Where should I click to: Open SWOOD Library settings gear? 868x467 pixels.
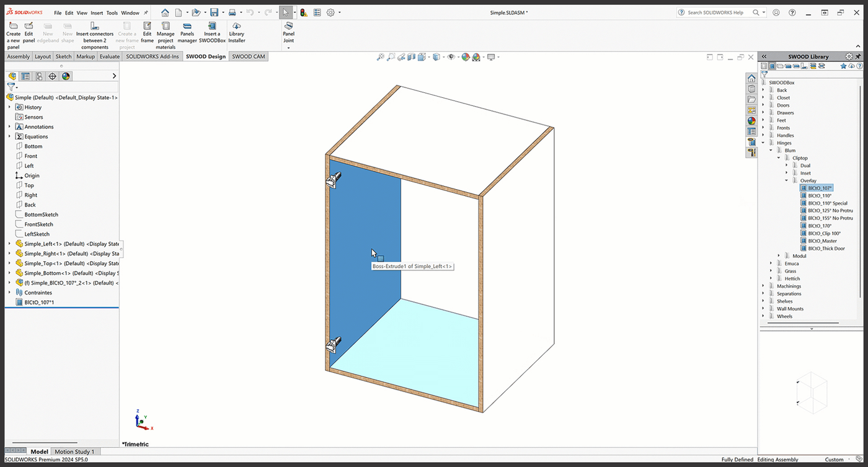pos(849,56)
